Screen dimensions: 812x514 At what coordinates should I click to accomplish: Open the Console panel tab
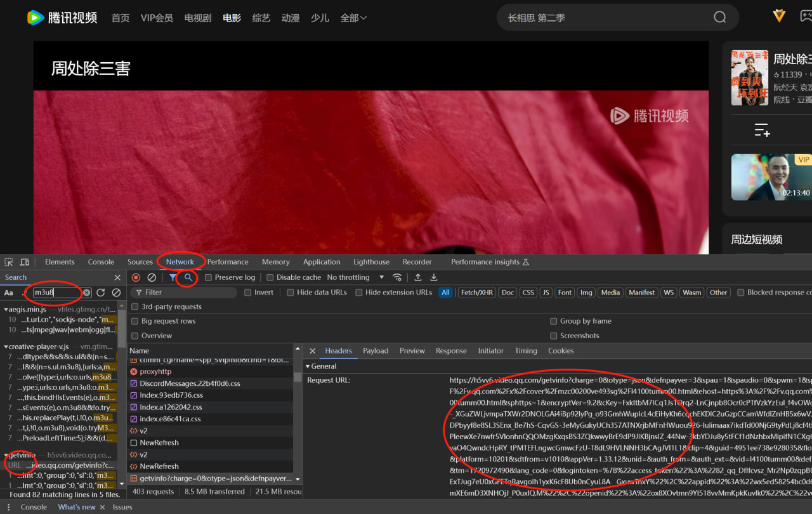tap(101, 262)
